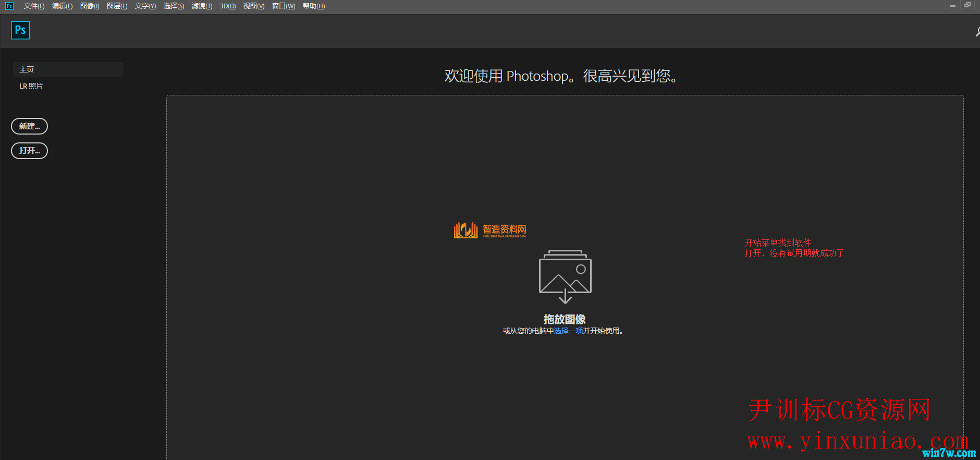Restore down the Photoshop window
Image resolution: width=980 pixels, height=460 pixels.
click(x=967, y=5)
